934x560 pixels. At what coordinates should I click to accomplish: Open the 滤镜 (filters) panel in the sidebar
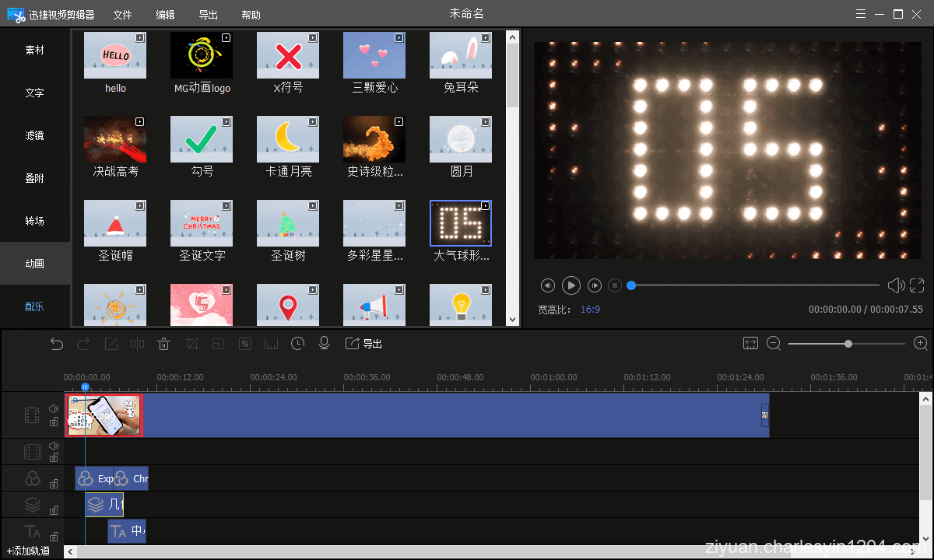pyautogui.click(x=34, y=135)
